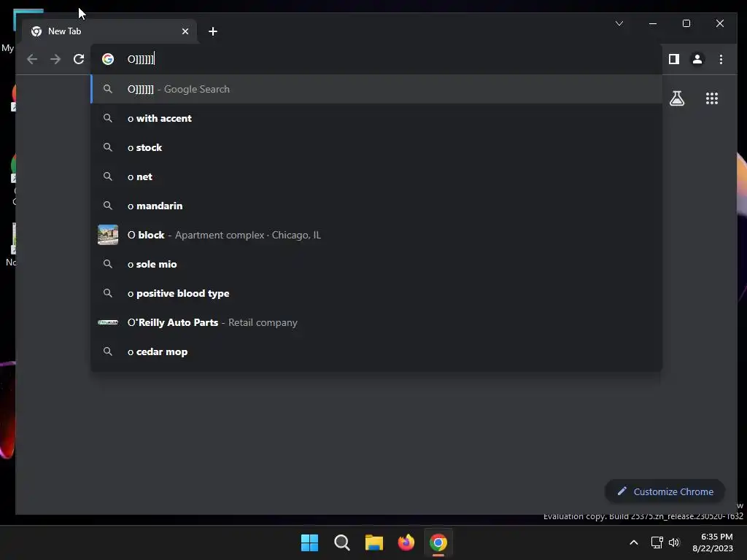Open File Explorer from the taskbar

pos(374,542)
